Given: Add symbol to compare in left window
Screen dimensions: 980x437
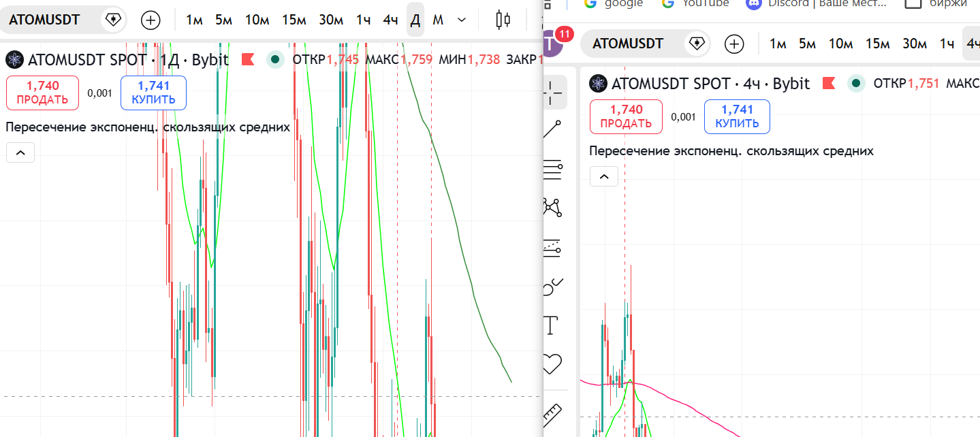Looking at the screenshot, I should tap(151, 20).
